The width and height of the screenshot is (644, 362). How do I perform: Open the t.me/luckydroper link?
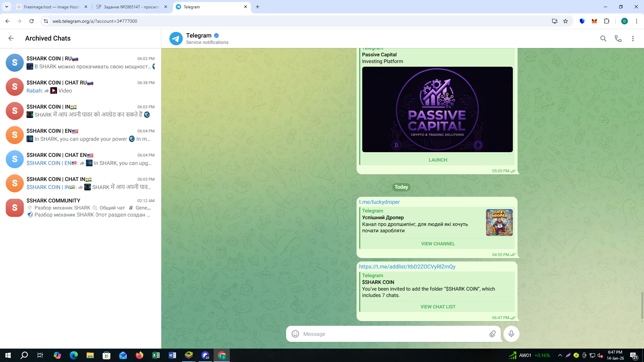379,202
